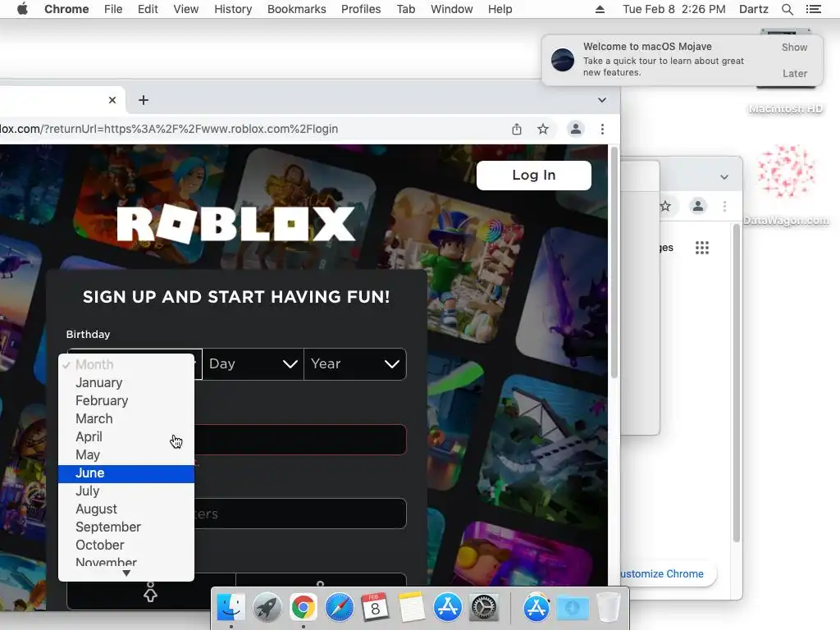Click the Dartz user name in menu bar

(x=753, y=9)
